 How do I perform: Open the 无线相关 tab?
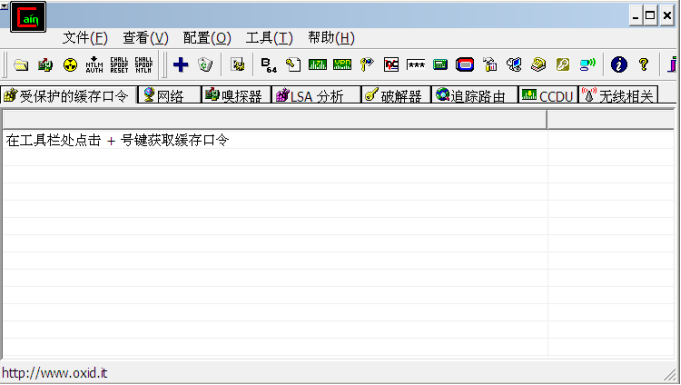pos(618,96)
